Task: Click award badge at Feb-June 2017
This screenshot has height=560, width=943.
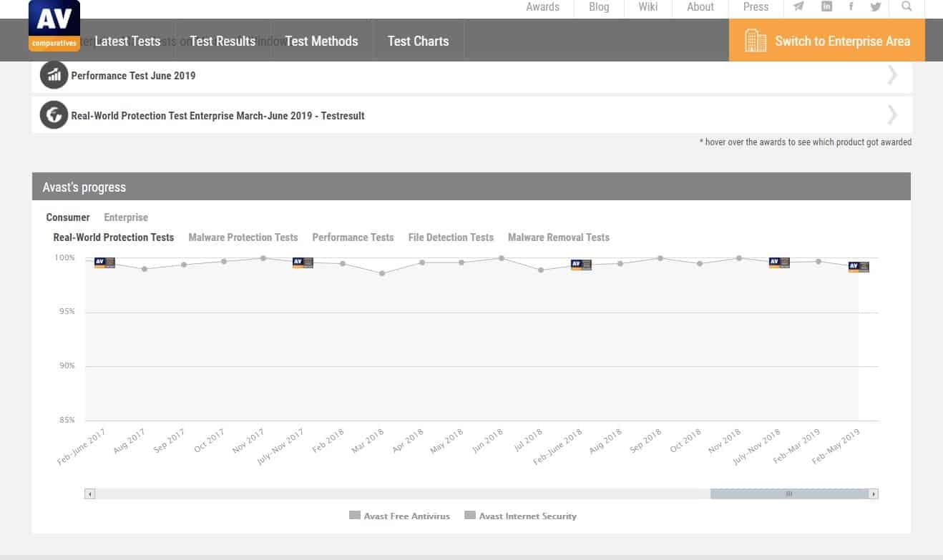Action: click(104, 262)
